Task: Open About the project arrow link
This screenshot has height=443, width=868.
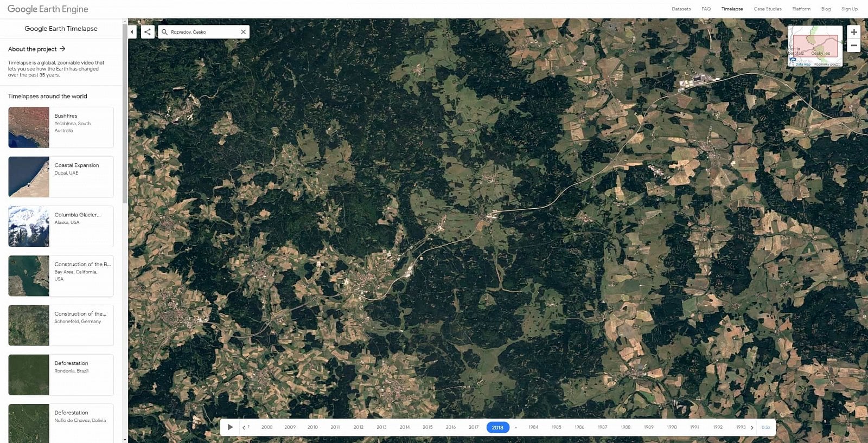Action: tap(36, 49)
